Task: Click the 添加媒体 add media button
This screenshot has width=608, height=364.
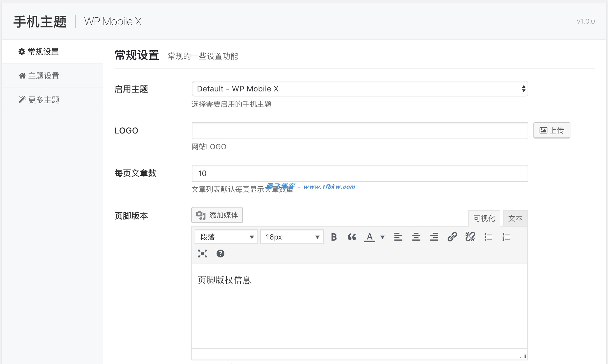Action: click(x=217, y=215)
